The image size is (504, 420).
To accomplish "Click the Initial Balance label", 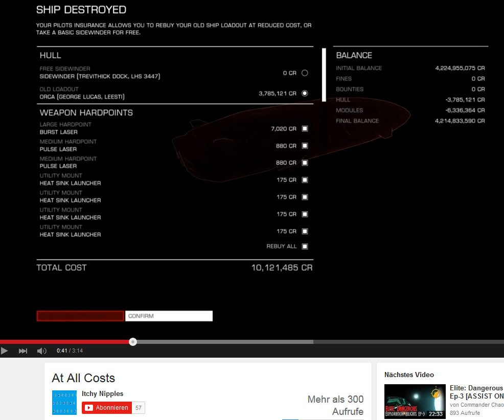I will pos(359,68).
